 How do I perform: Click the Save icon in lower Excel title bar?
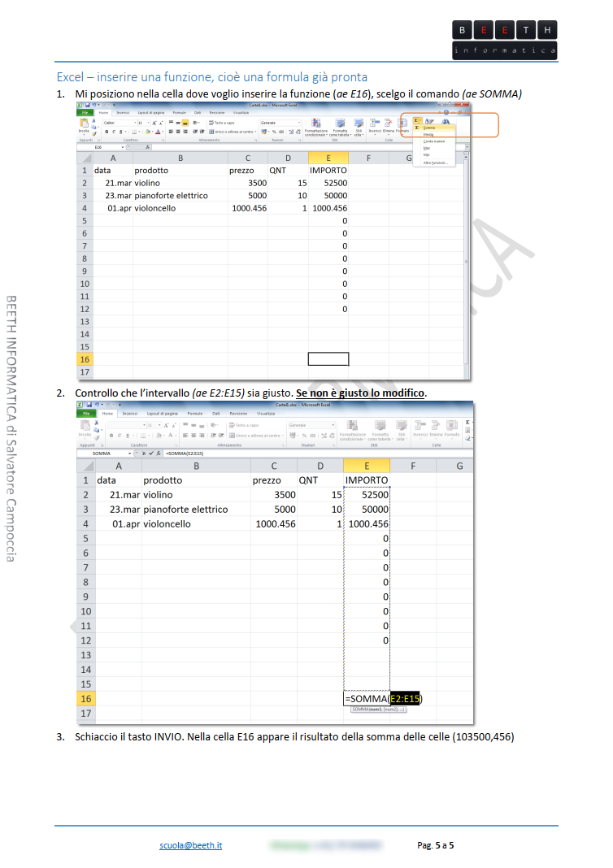tap(89, 405)
